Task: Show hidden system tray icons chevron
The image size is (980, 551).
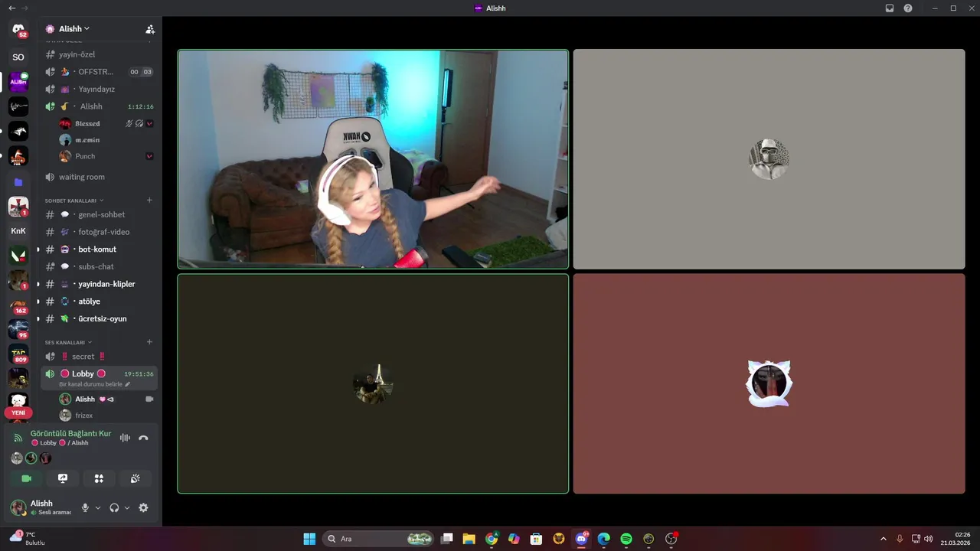Action: (x=884, y=539)
